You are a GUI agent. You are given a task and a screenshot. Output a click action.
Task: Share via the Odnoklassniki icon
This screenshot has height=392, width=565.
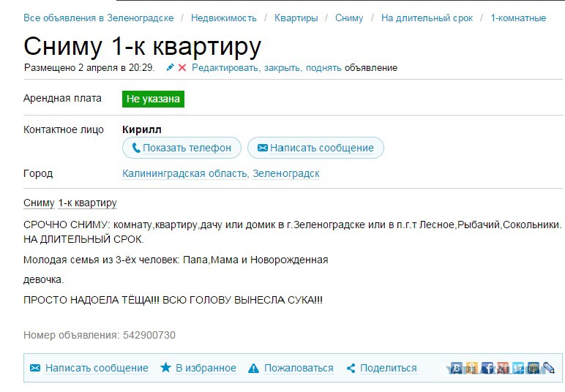coord(472,368)
